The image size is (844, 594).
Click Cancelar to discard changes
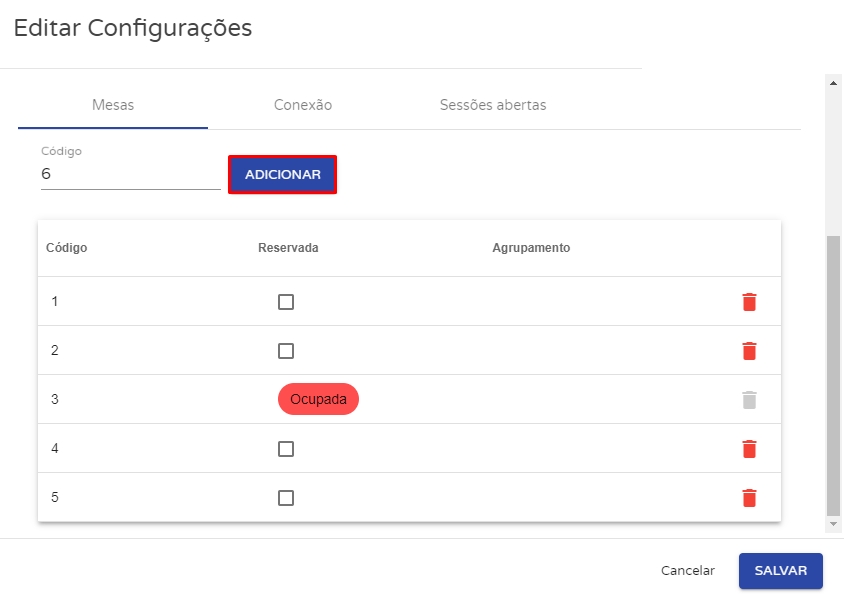tap(688, 571)
